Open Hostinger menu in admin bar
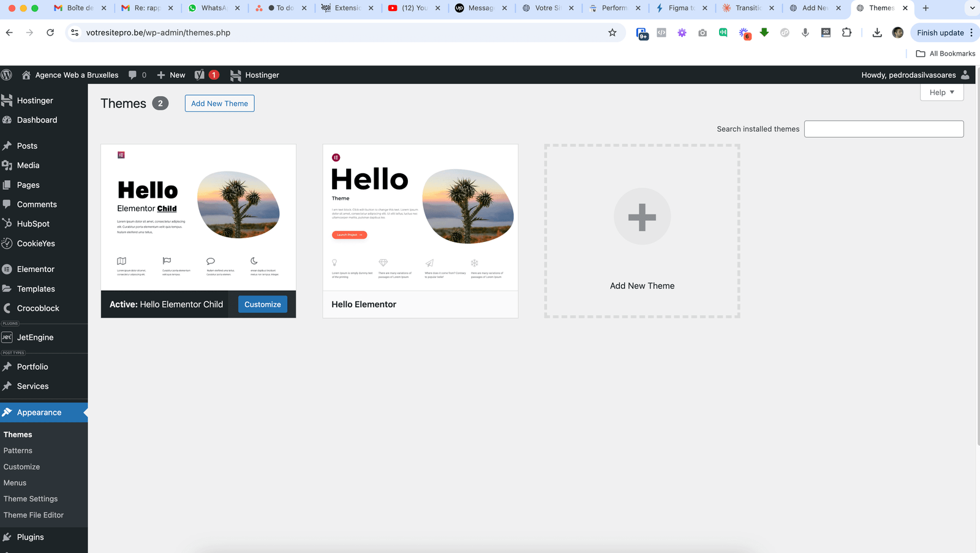This screenshot has width=980, height=553. pos(255,75)
